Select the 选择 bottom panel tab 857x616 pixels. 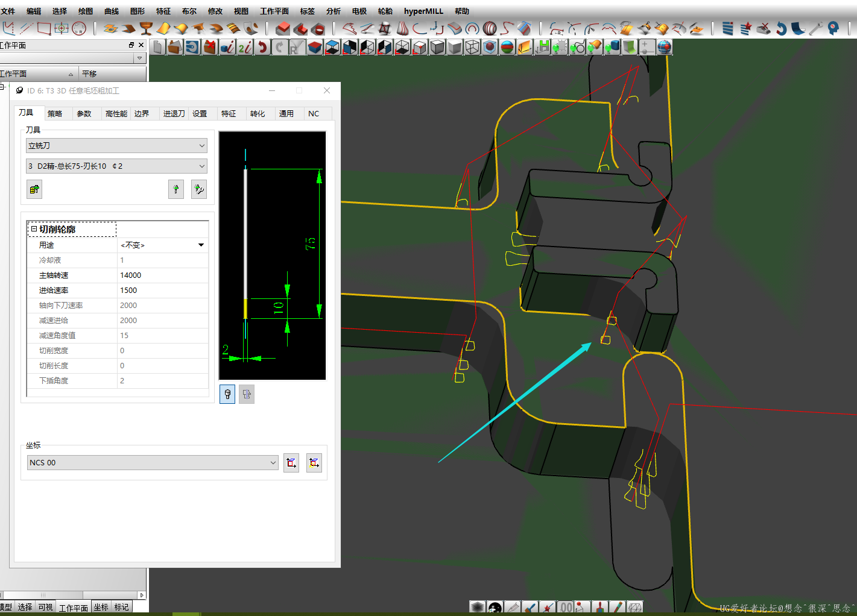tap(25, 607)
